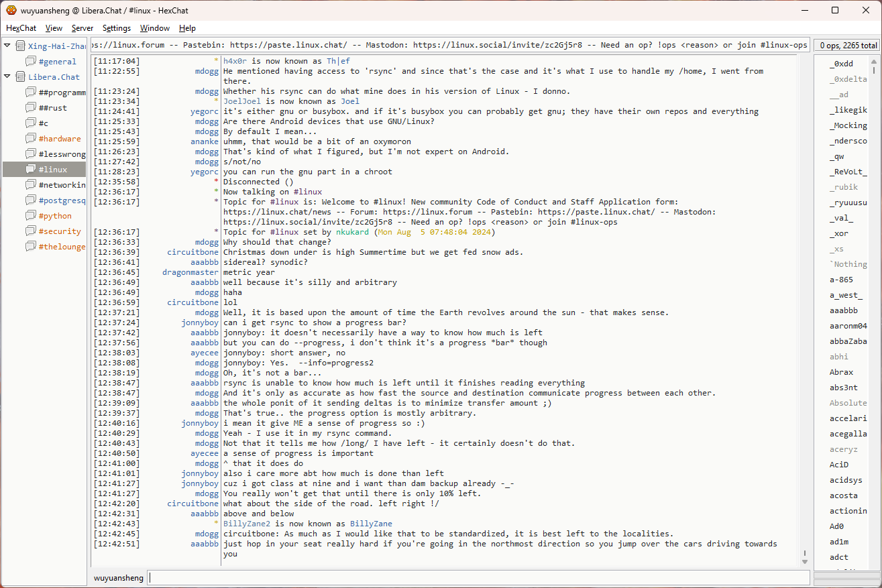This screenshot has width=882, height=588.
Task: Collapse the Libera.Chat server tree
Action: (7, 77)
